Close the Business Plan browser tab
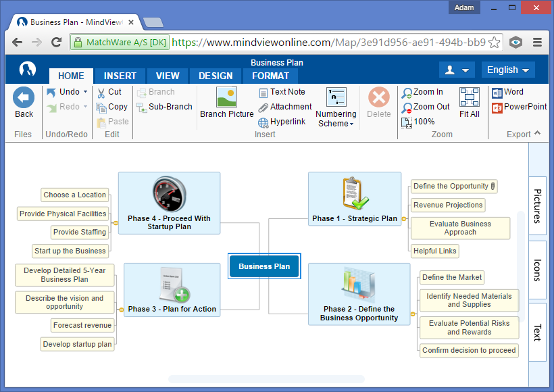Viewport: 554px width, 392px height. 130,22
